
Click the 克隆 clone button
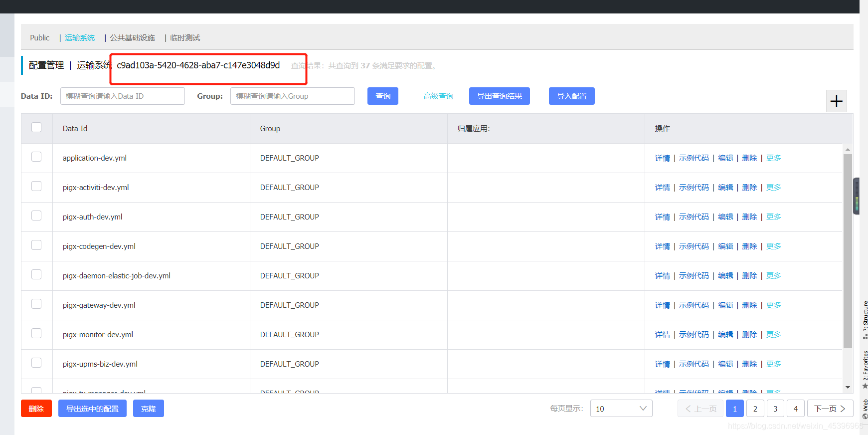coord(149,409)
